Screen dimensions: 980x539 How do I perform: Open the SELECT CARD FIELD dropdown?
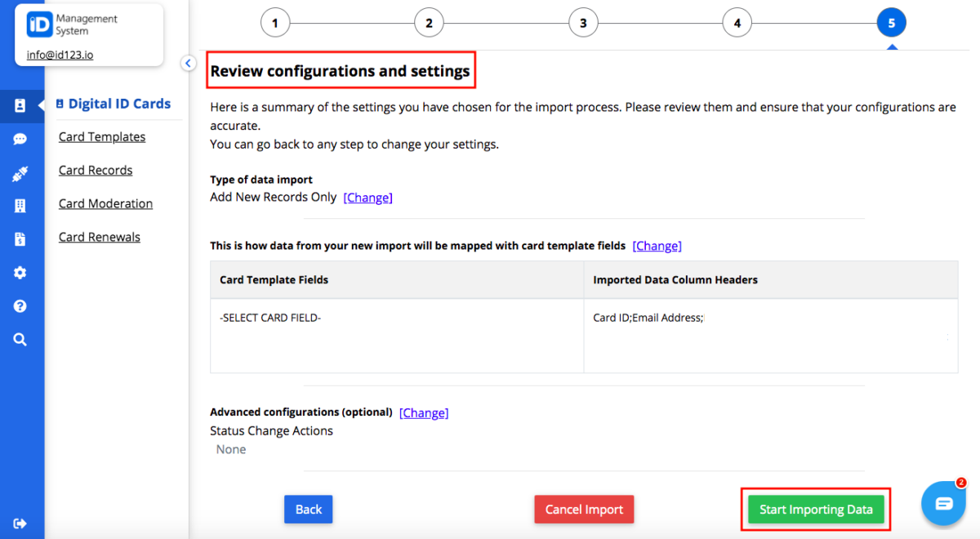pyautogui.click(x=269, y=317)
